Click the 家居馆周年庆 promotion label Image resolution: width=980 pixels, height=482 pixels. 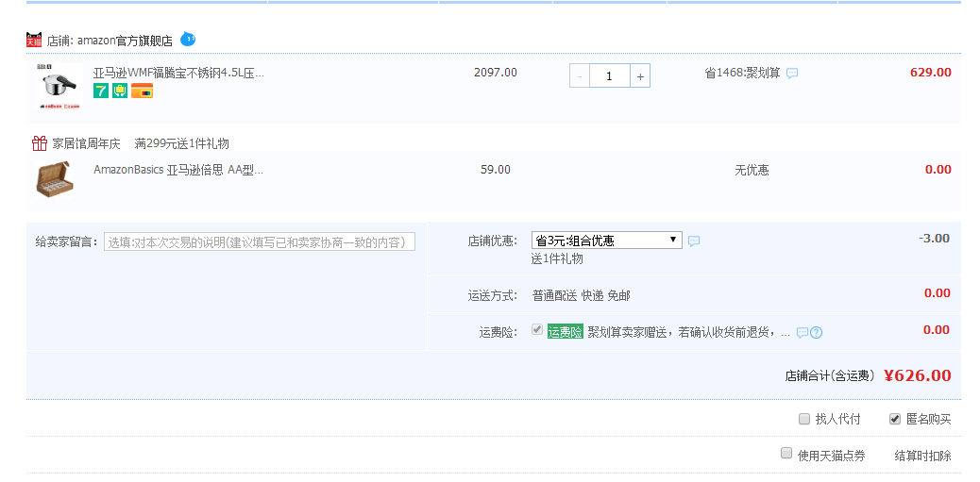86,143
